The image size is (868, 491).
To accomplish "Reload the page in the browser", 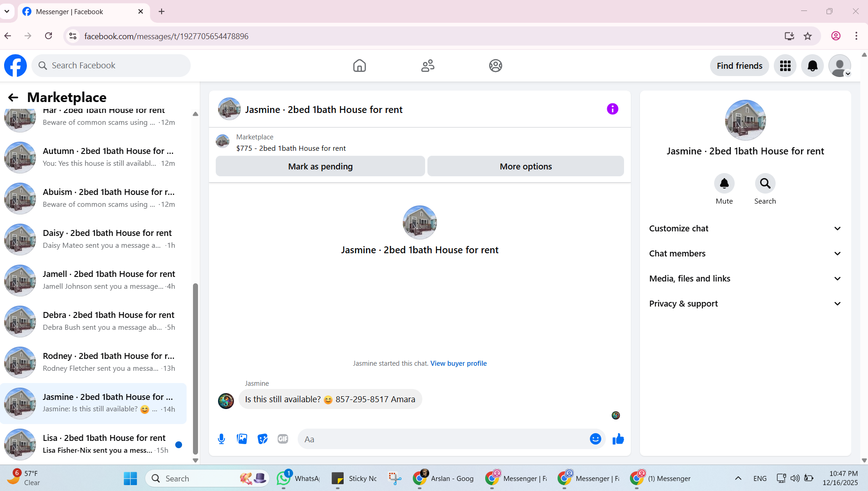I will pos(49,36).
